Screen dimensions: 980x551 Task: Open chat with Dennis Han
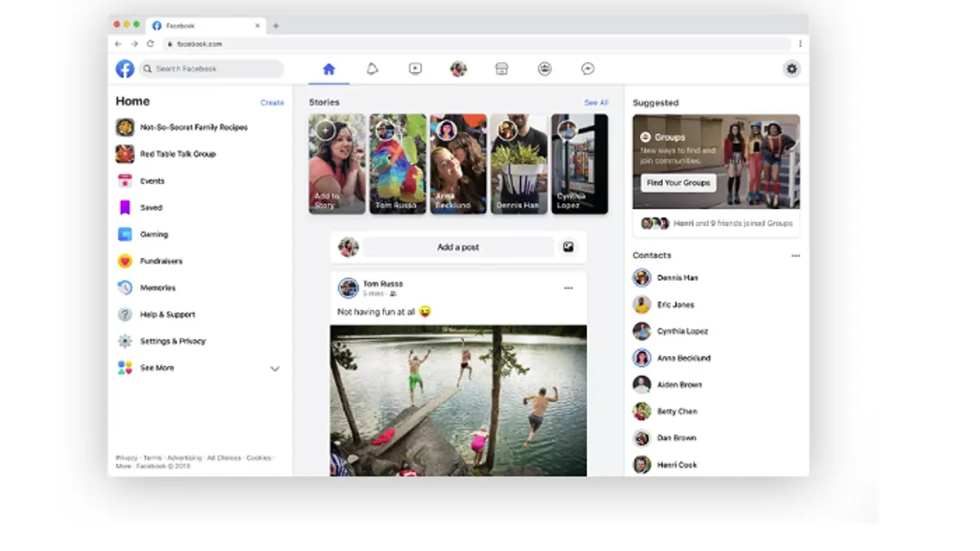click(666, 278)
